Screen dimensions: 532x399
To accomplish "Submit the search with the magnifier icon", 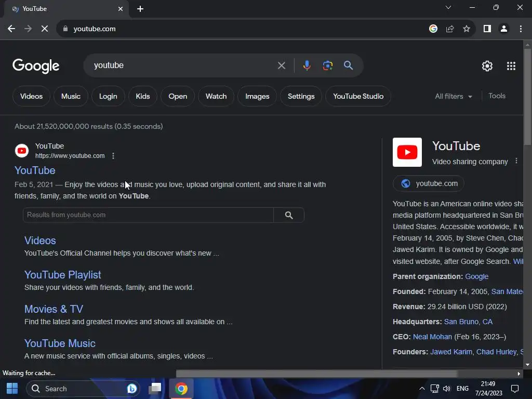I will pos(348,65).
